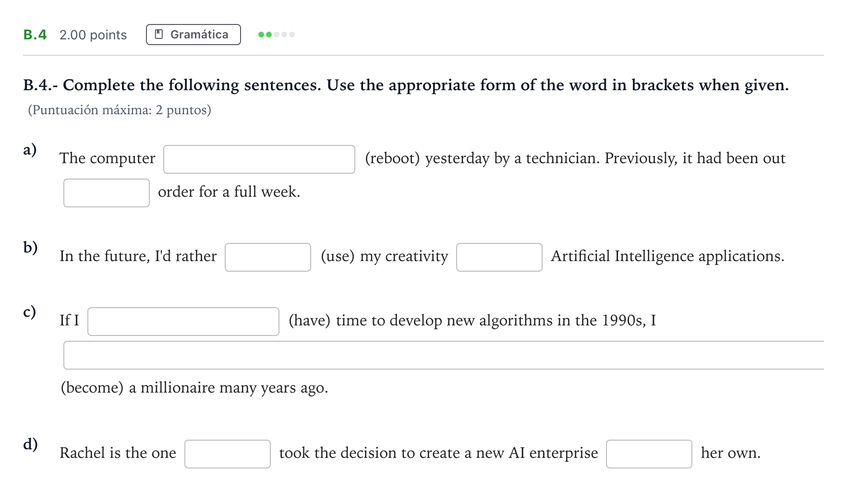Click the '2.00 points' label
This screenshot has width=847, height=504.
click(x=93, y=35)
